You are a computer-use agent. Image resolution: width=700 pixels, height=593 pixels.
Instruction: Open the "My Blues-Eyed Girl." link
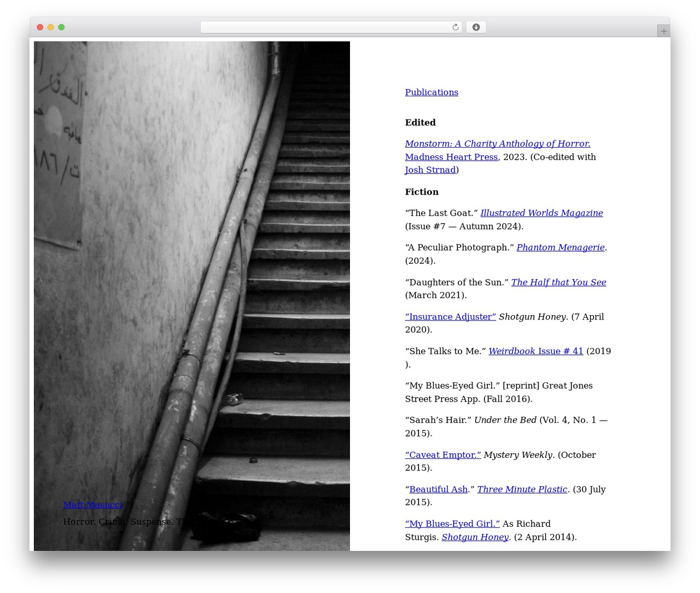pos(452,524)
